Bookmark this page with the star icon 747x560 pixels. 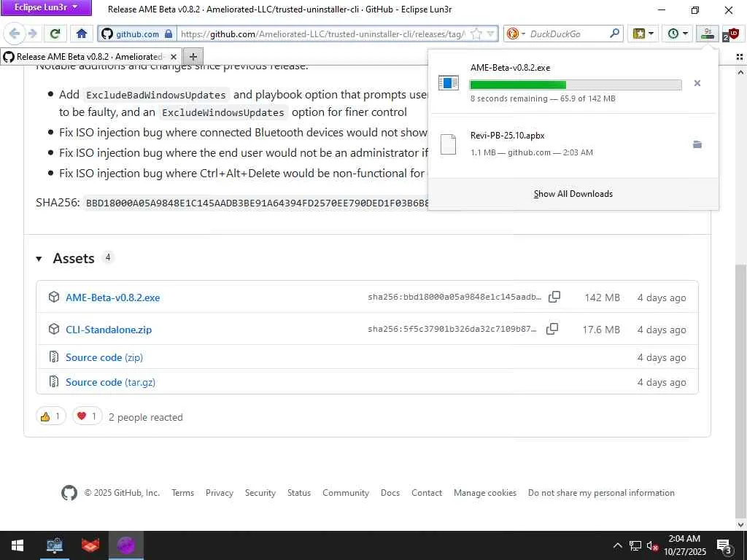476,34
